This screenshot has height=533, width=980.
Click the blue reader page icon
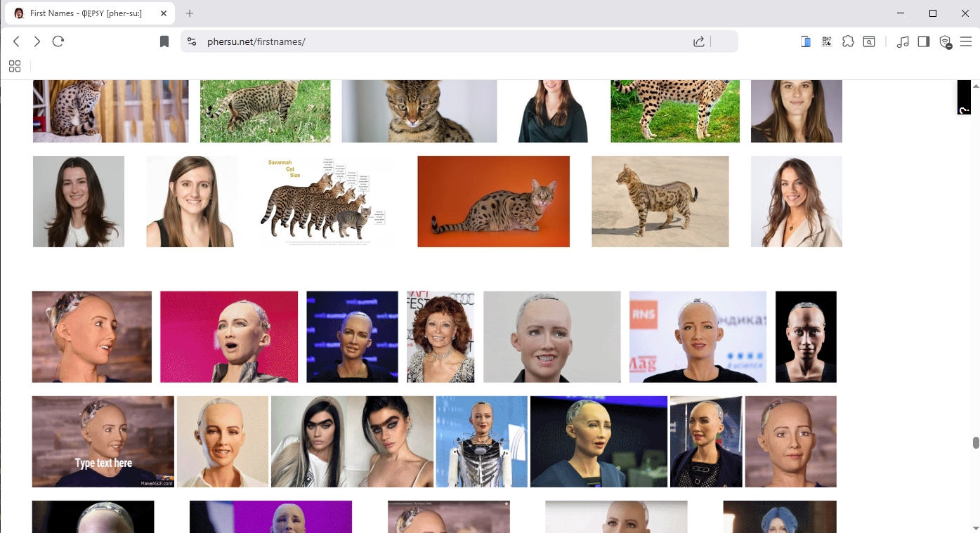coord(805,41)
